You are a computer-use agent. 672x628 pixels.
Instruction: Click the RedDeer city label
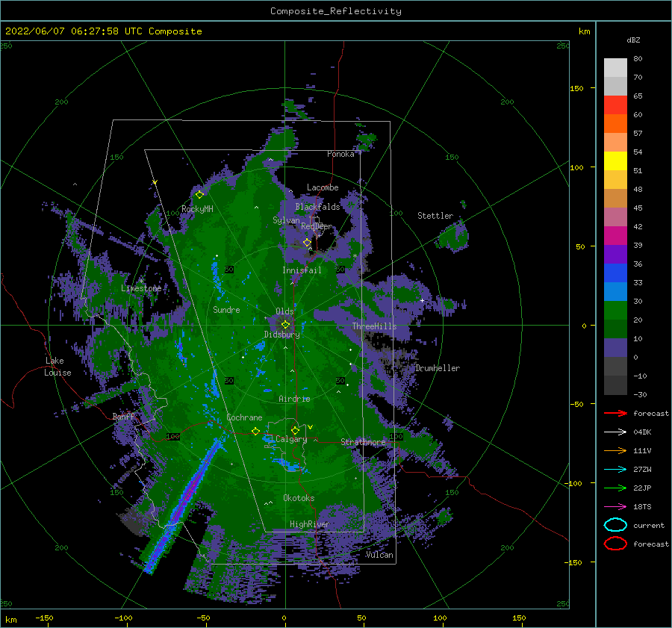click(x=317, y=226)
